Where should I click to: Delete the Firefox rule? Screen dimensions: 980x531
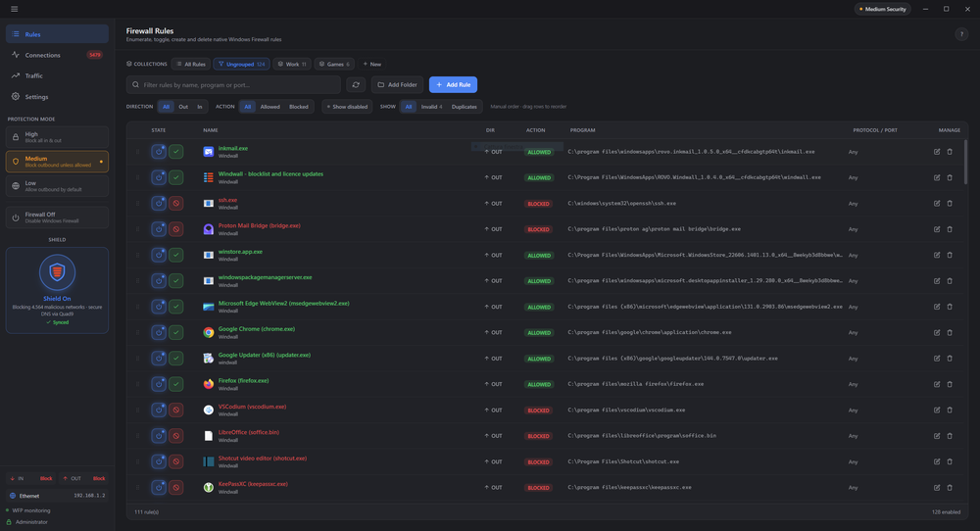tap(950, 384)
